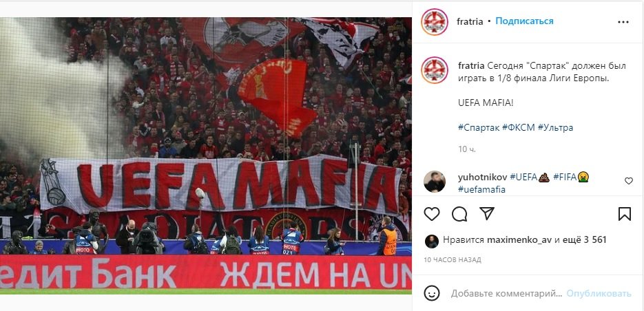
Task: Share the post with paper plane icon
Action: tap(487, 213)
